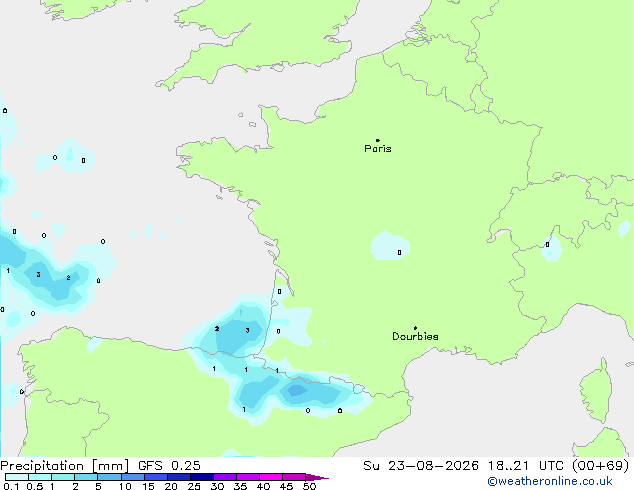Viewport: 634px width, 490px height.
Task: Pick the 2–5 mm legend swatch
Action: tap(86, 477)
